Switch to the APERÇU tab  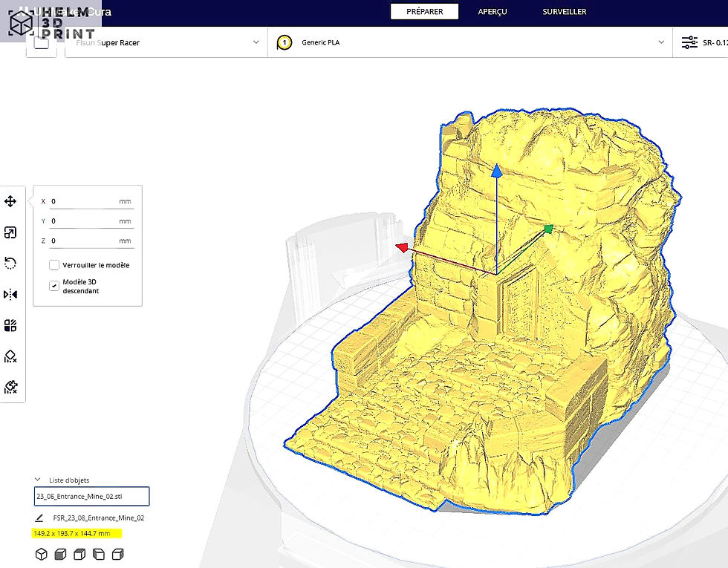point(492,12)
